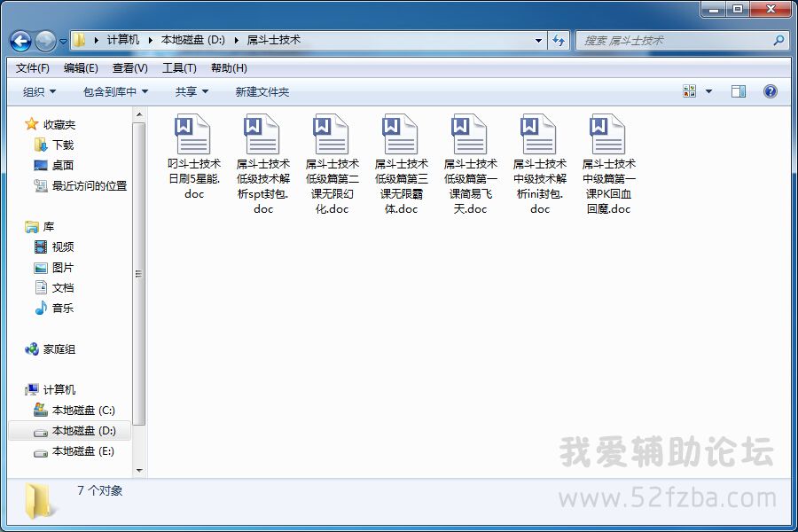Select the 中级技术解析ini封包.doc file icon
The image size is (798, 532).
click(539, 134)
